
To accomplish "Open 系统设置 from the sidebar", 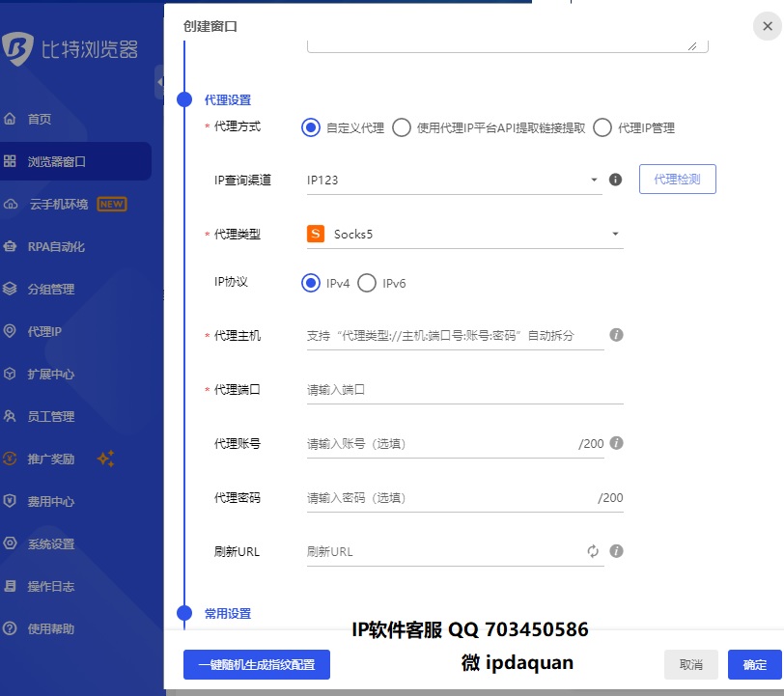I will coord(50,543).
